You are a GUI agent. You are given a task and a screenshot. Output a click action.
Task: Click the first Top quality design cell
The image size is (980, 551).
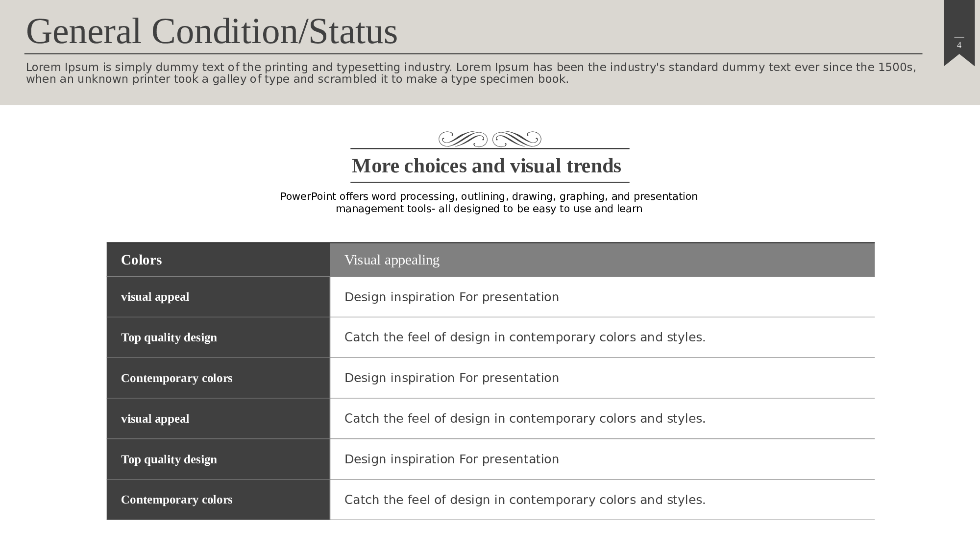pos(218,337)
